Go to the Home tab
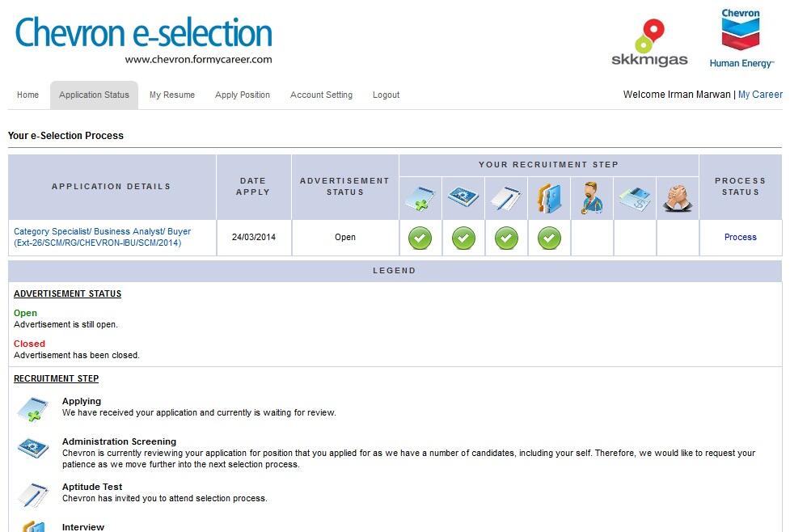Viewport: 790px width, 532px height. pos(27,95)
